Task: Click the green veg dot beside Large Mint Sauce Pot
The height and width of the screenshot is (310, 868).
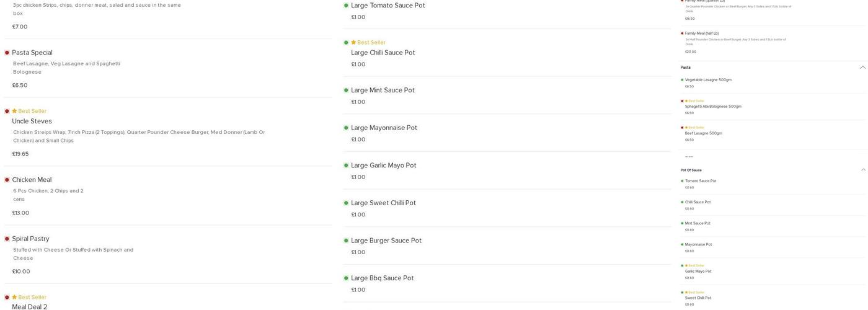Action: point(346,91)
